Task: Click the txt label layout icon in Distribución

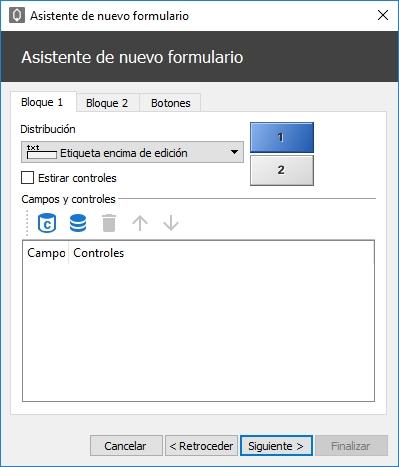Action: pos(42,152)
